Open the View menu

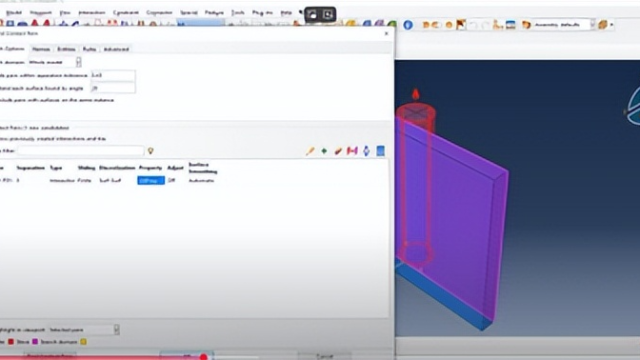click(x=65, y=13)
